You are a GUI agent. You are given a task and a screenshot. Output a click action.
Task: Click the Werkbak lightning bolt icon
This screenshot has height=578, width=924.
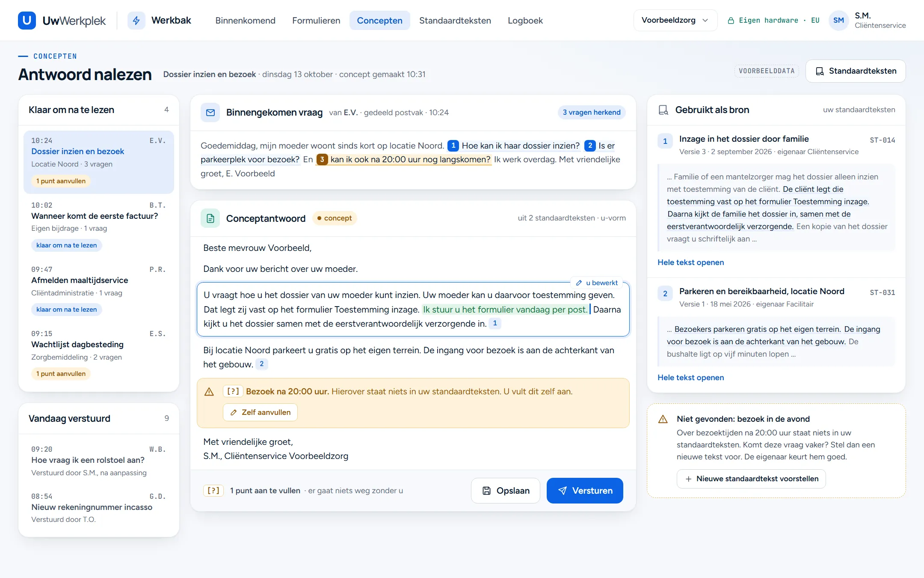coord(136,21)
